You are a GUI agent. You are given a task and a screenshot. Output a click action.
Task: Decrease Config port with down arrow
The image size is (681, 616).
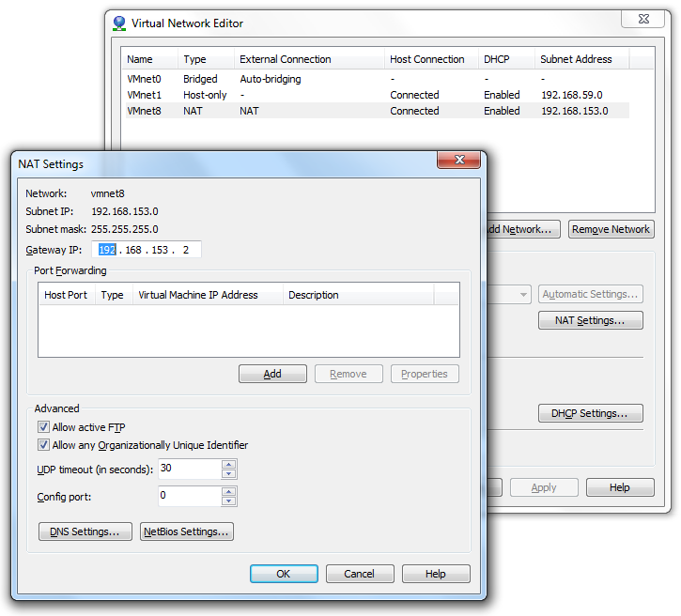coord(228,500)
